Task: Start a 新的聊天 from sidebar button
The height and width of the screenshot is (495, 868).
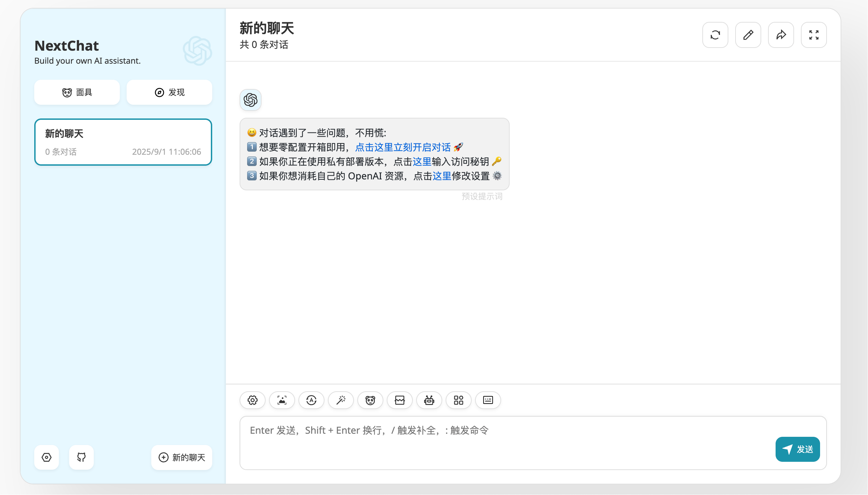Action: pyautogui.click(x=182, y=458)
